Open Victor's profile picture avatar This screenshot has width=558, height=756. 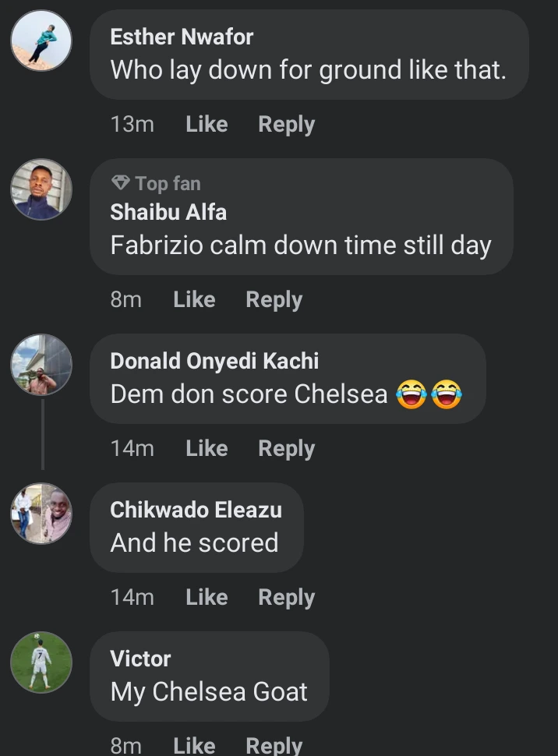[41, 662]
